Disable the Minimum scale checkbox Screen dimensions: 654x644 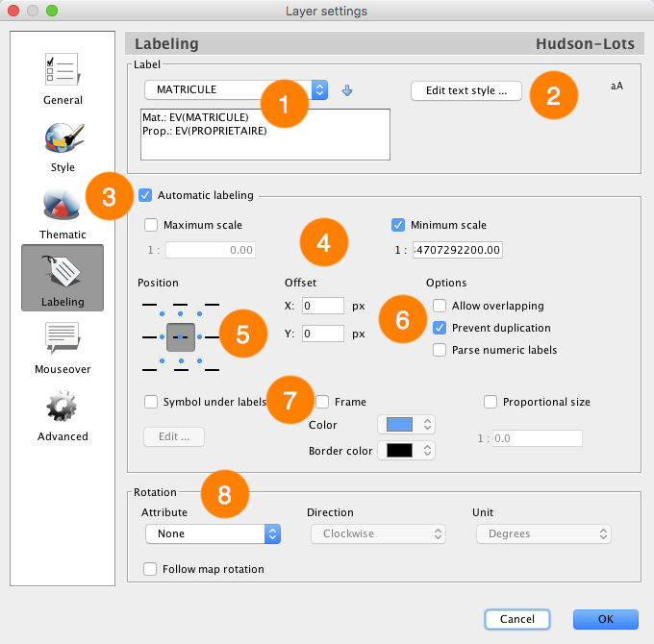click(x=398, y=225)
